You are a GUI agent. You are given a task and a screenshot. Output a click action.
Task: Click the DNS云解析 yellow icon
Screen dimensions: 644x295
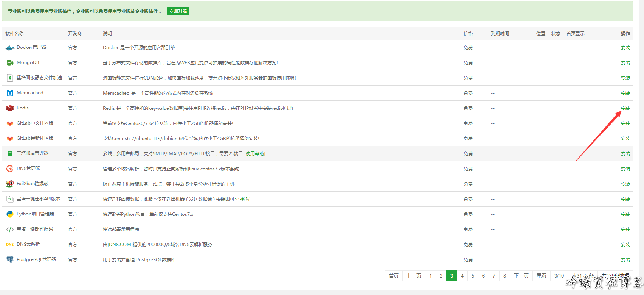point(10,245)
